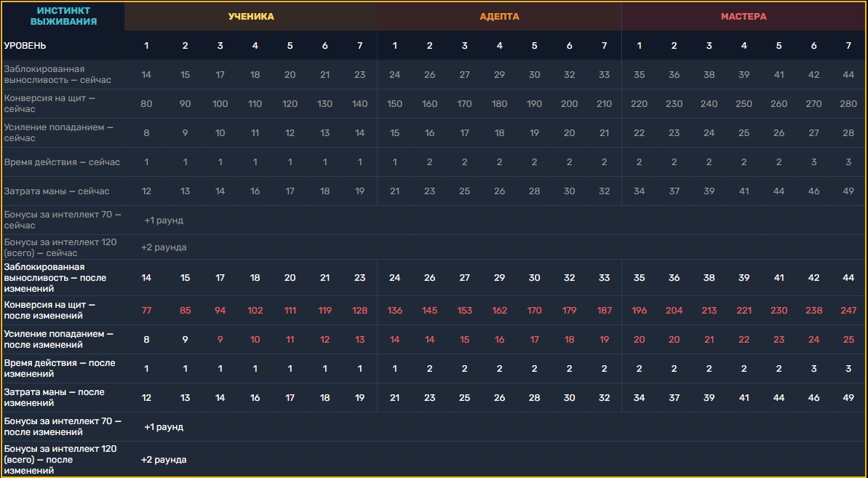Viewport: 868px width, 478px height.
Task: Select the 'Заблокированная выносливость — после изменений' label
Action: [x=55, y=278]
